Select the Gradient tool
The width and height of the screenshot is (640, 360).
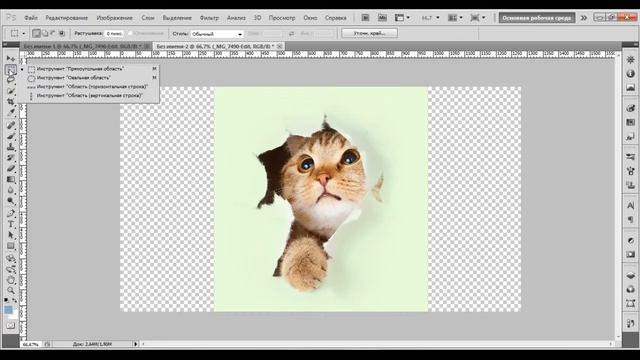tap(11, 180)
